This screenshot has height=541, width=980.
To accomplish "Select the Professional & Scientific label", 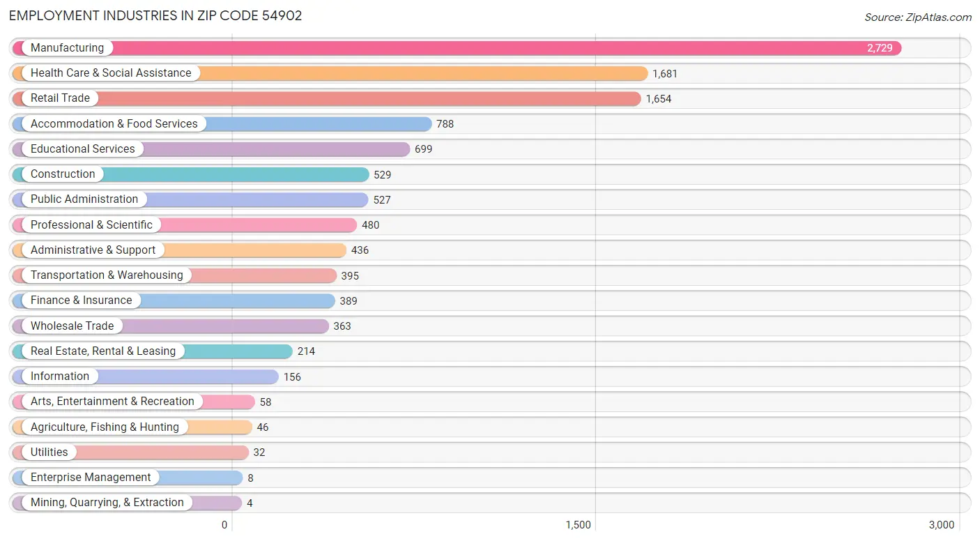I will pos(91,224).
